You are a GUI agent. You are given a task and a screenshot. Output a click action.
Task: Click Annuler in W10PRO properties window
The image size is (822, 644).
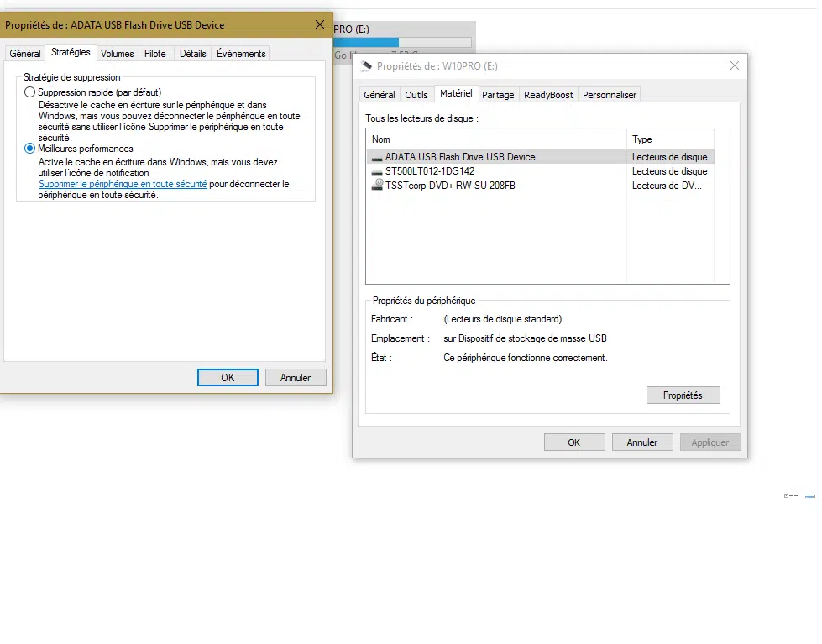[x=642, y=442]
